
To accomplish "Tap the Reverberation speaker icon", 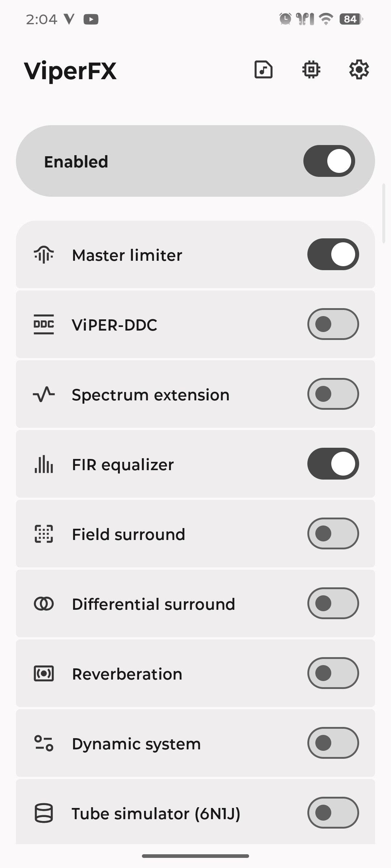I will click(x=44, y=673).
